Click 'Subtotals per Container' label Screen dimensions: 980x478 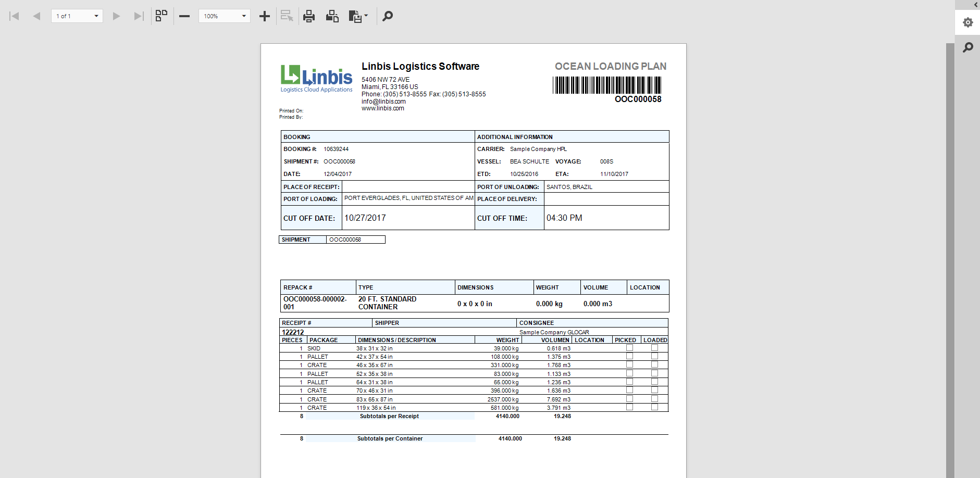point(390,438)
